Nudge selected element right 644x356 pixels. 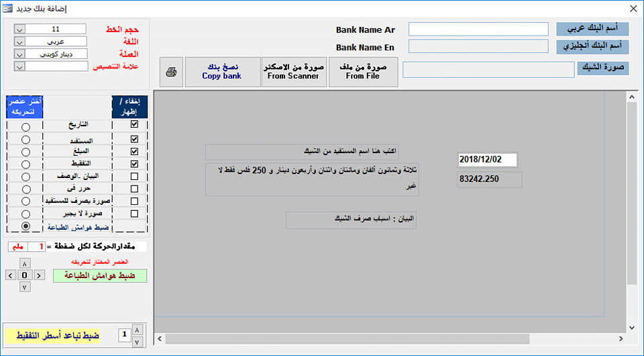tap(39, 275)
